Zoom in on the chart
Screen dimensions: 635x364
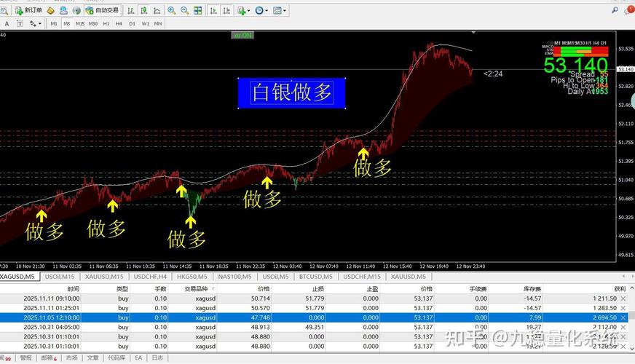point(172,10)
